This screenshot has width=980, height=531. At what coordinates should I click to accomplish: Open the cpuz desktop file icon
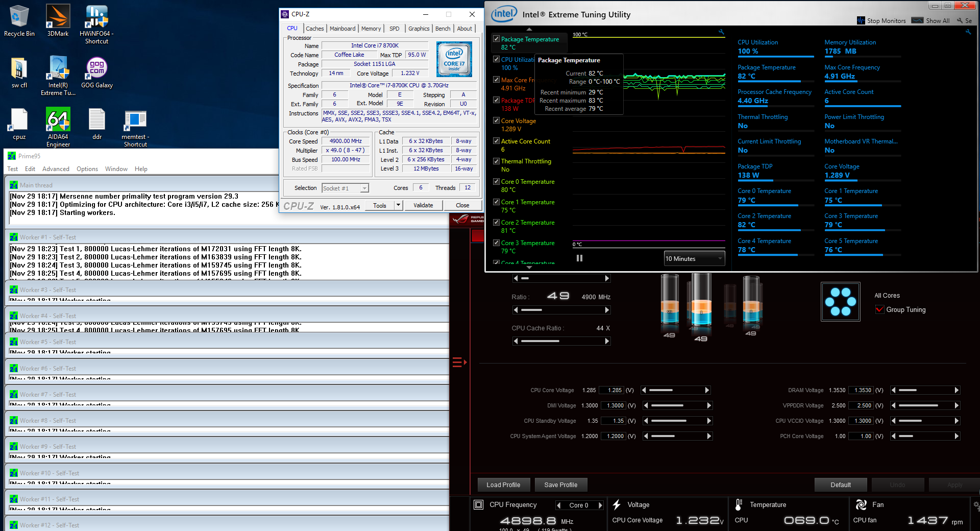click(x=19, y=124)
